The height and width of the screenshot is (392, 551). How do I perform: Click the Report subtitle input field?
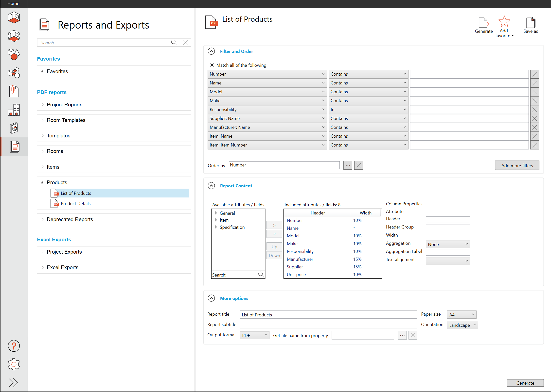coord(328,325)
